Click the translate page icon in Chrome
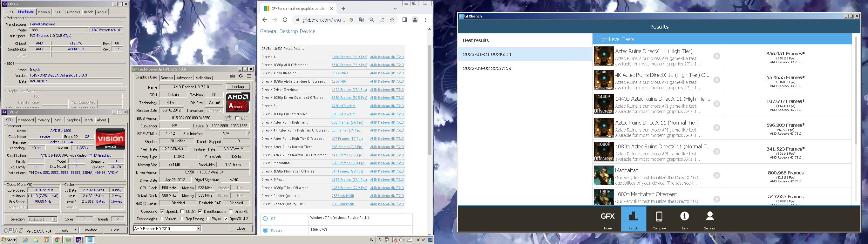 [x=362, y=20]
